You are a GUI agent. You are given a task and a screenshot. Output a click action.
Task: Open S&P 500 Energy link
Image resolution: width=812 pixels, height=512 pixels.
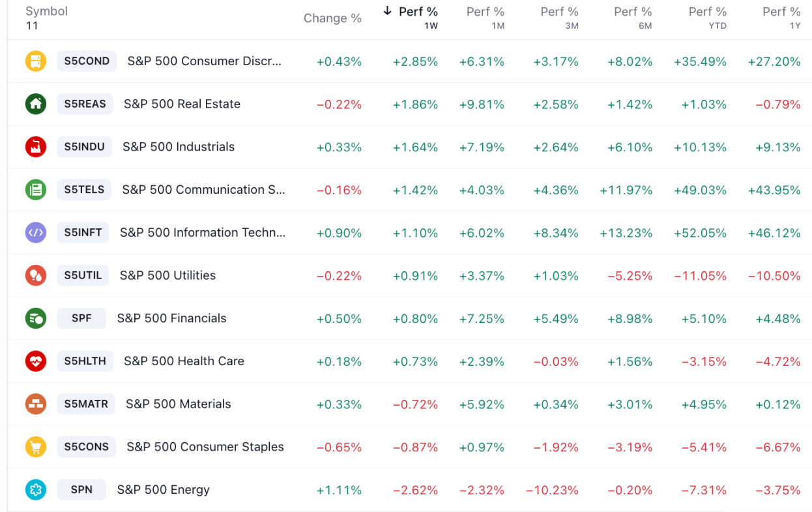164,490
